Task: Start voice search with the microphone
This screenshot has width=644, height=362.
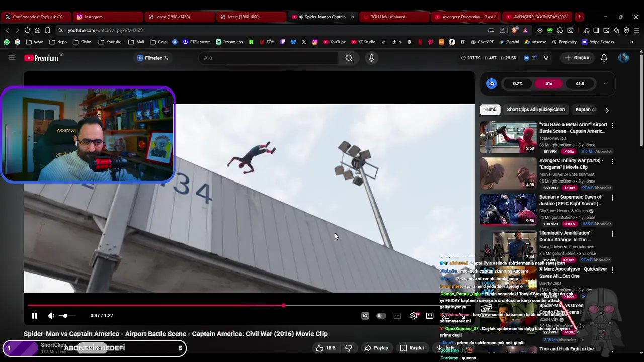Action: (371, 58)
